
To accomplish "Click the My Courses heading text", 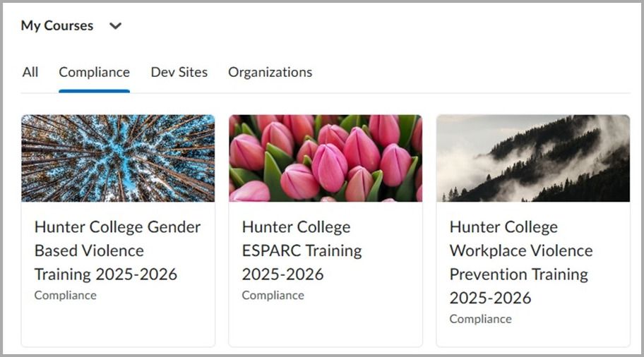I will (x=56, y=26).
